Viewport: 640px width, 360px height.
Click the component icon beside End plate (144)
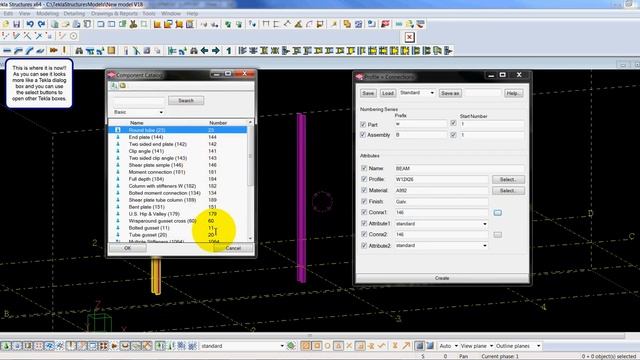[x=118, y=137]
